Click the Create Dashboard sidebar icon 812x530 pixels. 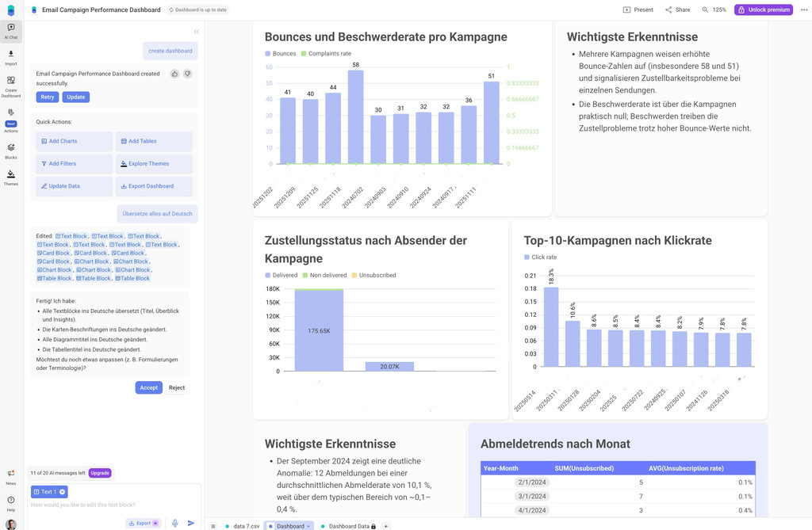pos(11,86)
